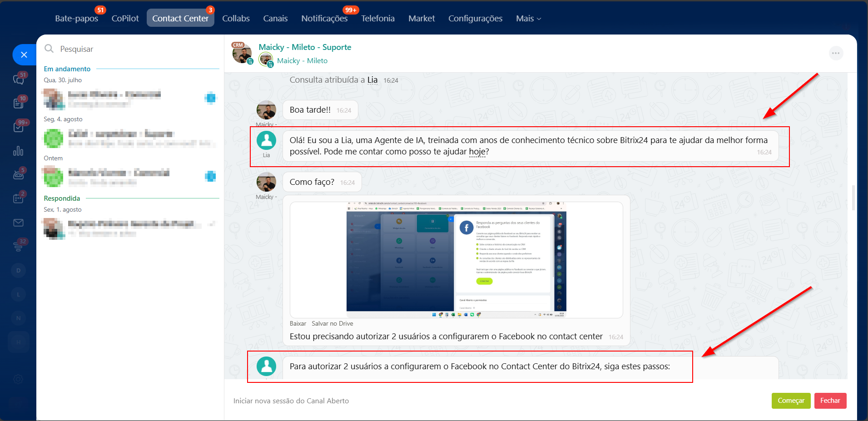Open the tasks checkmark icon in sidebar
Viewport: 868px width, 421px height.
tap(19, 128)
